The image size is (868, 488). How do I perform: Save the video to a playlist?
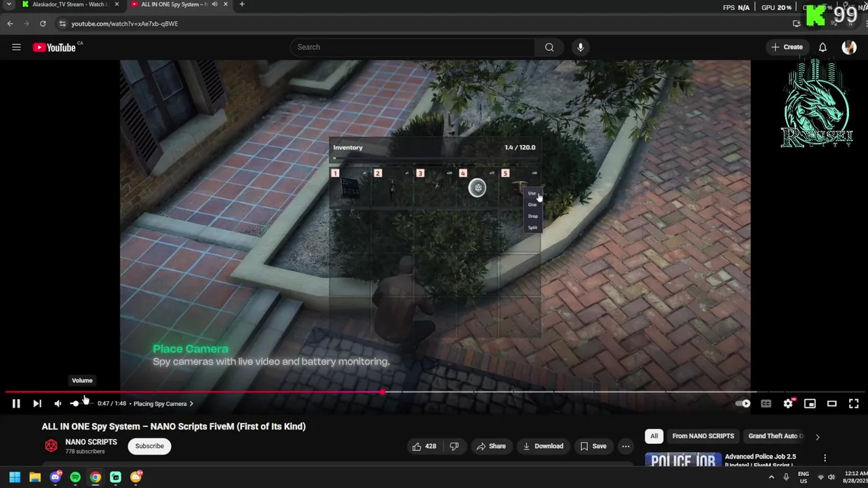tap(593, 446)
